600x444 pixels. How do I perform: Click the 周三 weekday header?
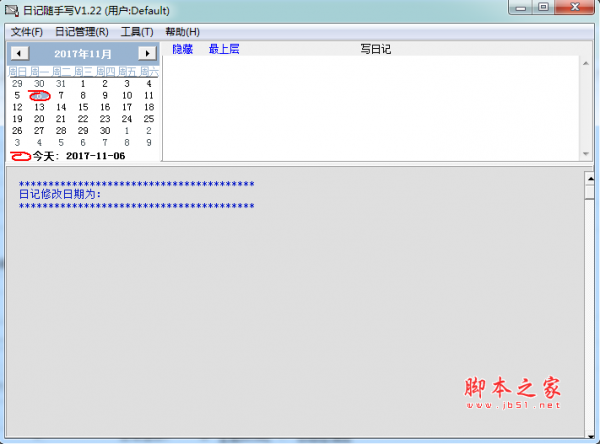coord(83,72)
